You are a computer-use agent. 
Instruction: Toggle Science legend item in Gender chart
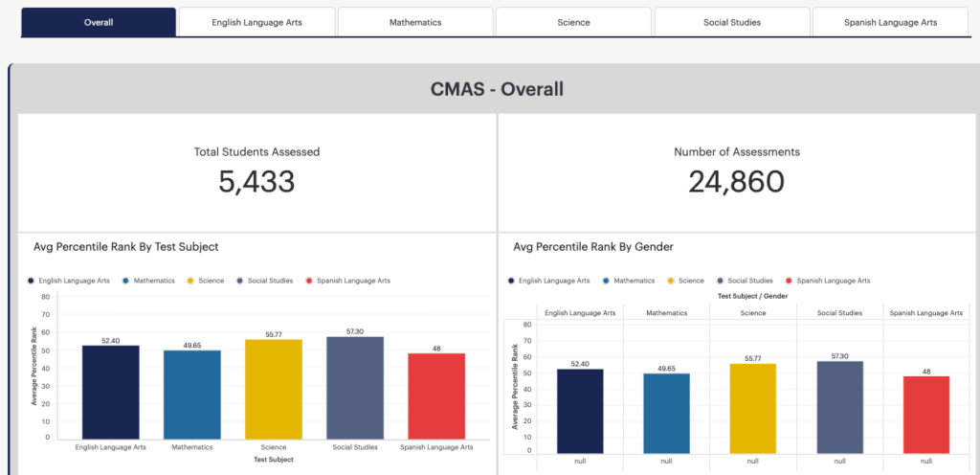pyautogui.click(x=685, y=282)
